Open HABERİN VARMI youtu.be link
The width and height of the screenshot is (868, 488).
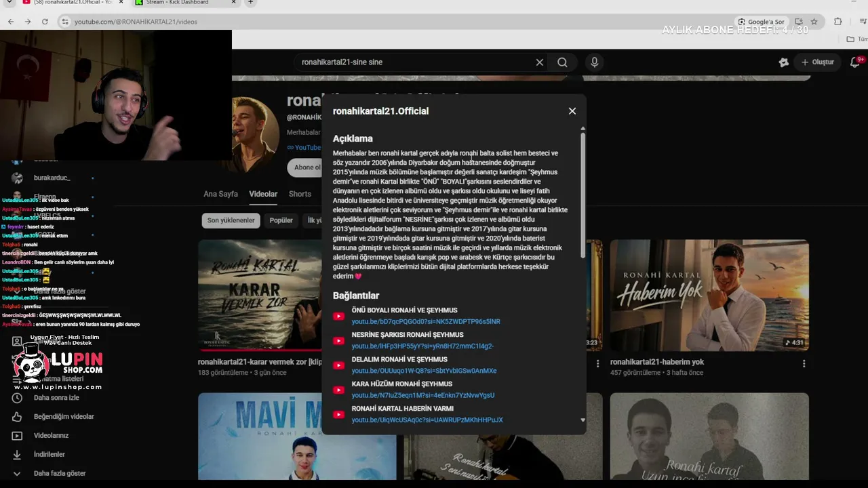[x=427, y=420]
